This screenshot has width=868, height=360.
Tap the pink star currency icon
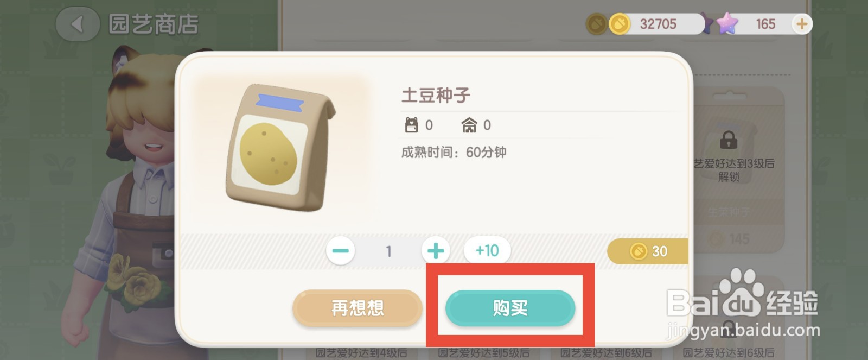tap(727, 24)
